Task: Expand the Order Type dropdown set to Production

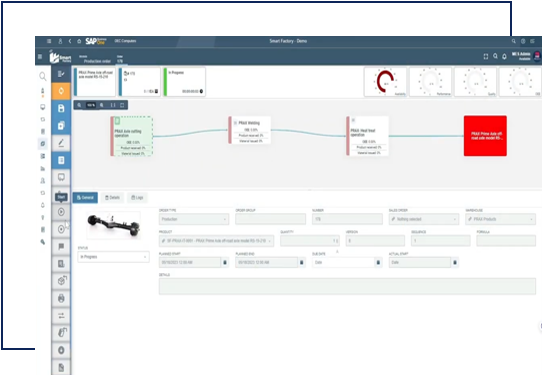Action: 194,219
